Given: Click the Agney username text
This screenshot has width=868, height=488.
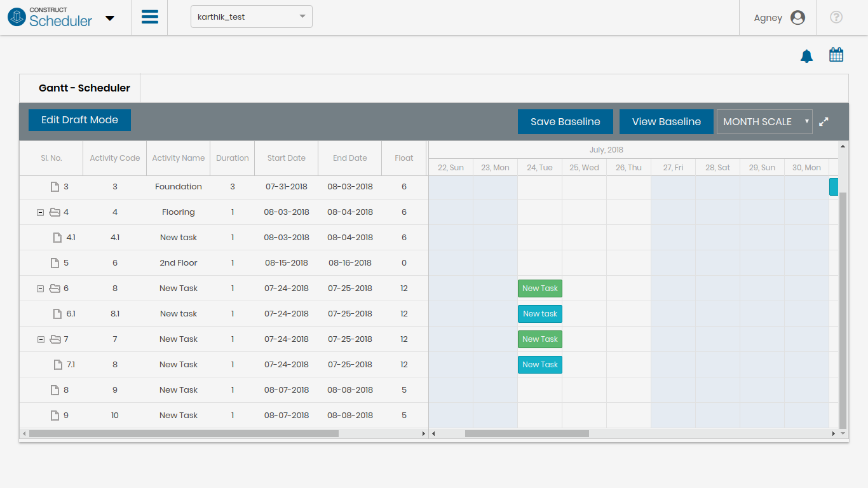Looking at the screenshot, I should (768, 18).
